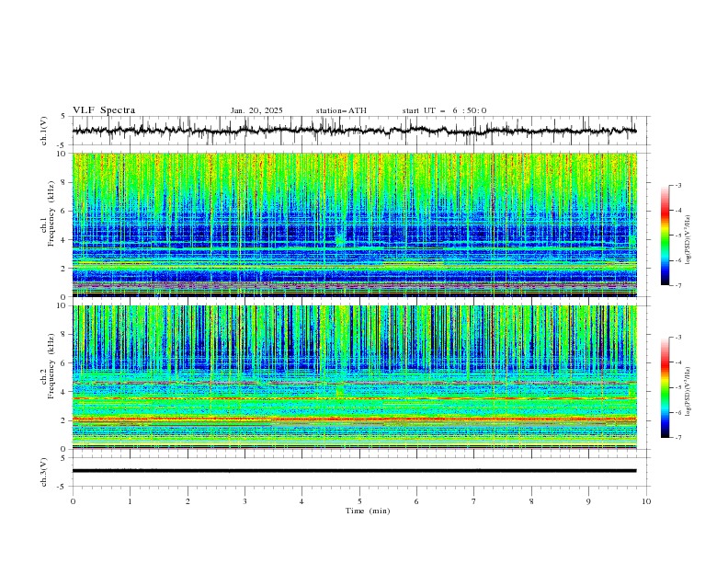
Task: Click the 'Time (min)' axis label
Action: (x=368, y=511)
